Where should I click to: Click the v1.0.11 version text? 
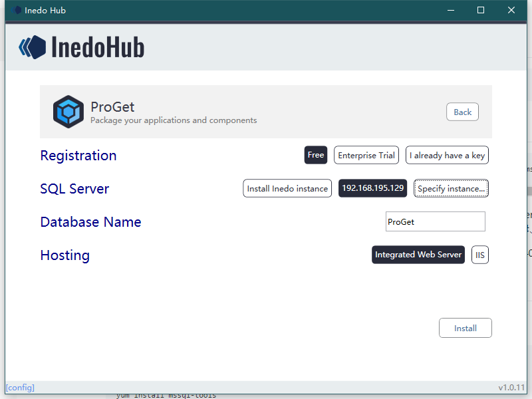coord(511,388)
